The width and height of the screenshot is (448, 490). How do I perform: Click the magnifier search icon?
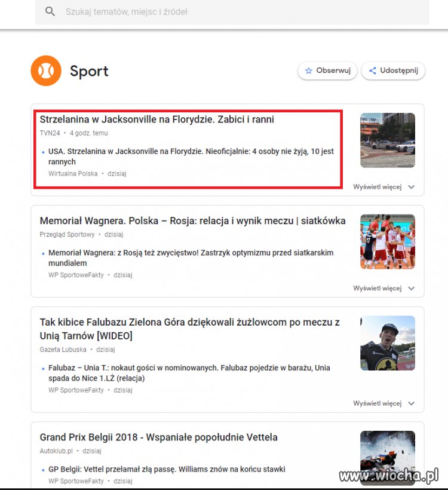click(x=50, y=11)
